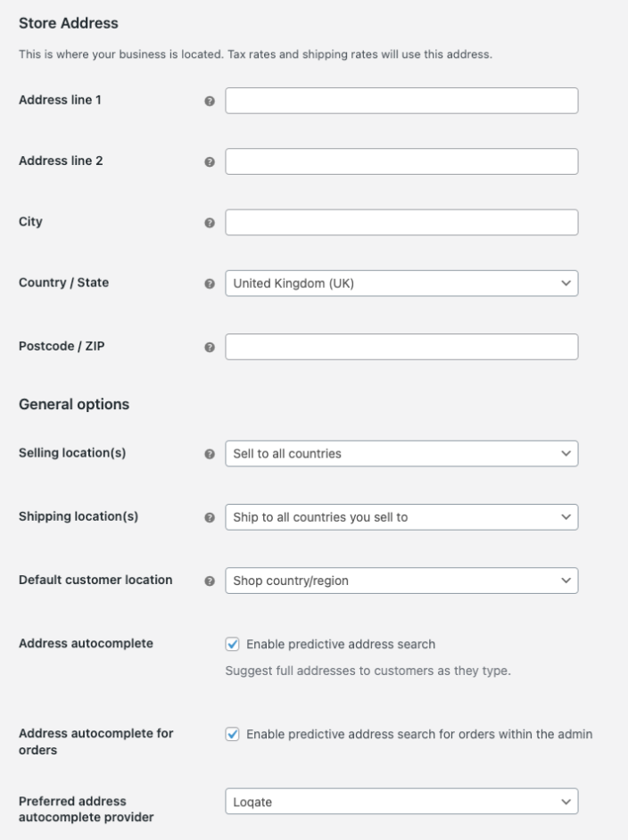Click the help tooltip icon next to City
Image resolution: width=628 pixels, height=840 pixels.
(211, 223)
